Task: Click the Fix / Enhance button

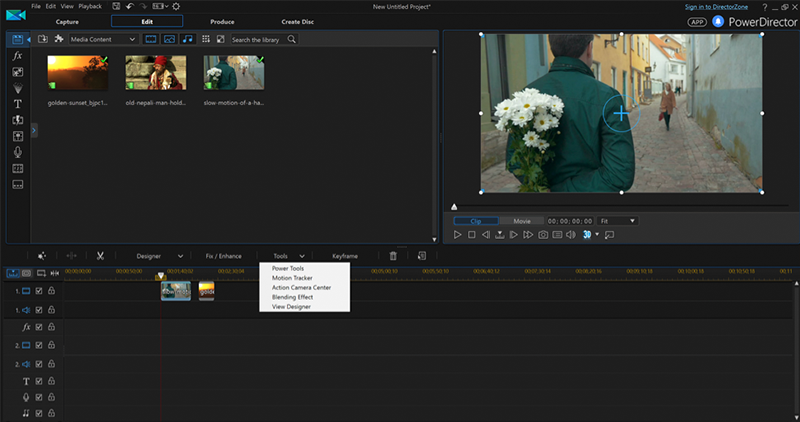Action: click(223, 256)
